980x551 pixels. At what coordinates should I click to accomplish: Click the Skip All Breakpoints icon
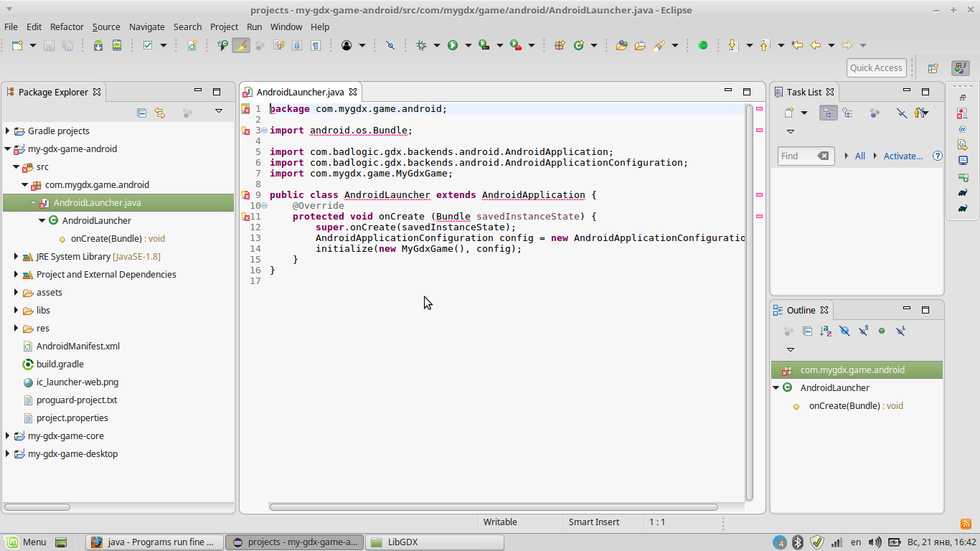390,45
